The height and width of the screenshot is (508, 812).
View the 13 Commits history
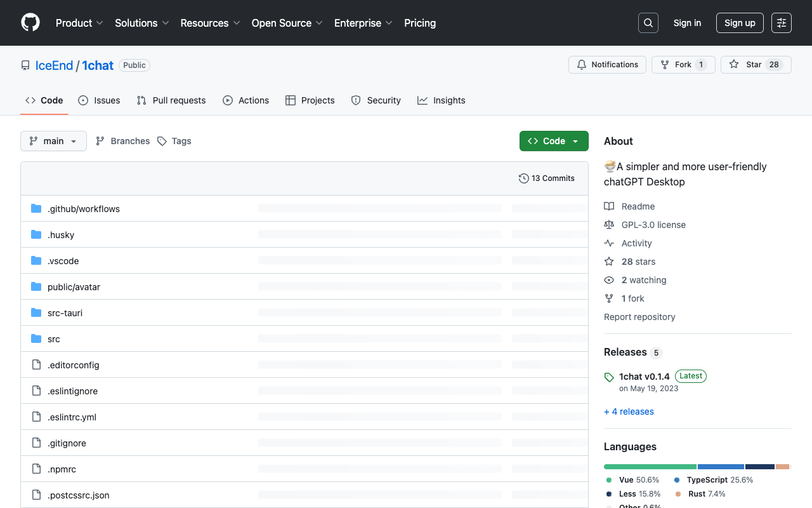(x=547, y=178)
